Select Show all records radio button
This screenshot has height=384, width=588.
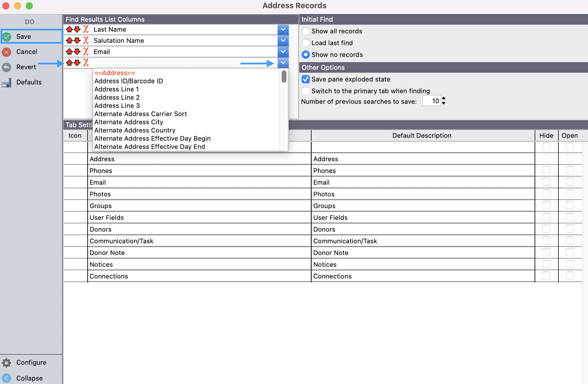coord(306,31)
